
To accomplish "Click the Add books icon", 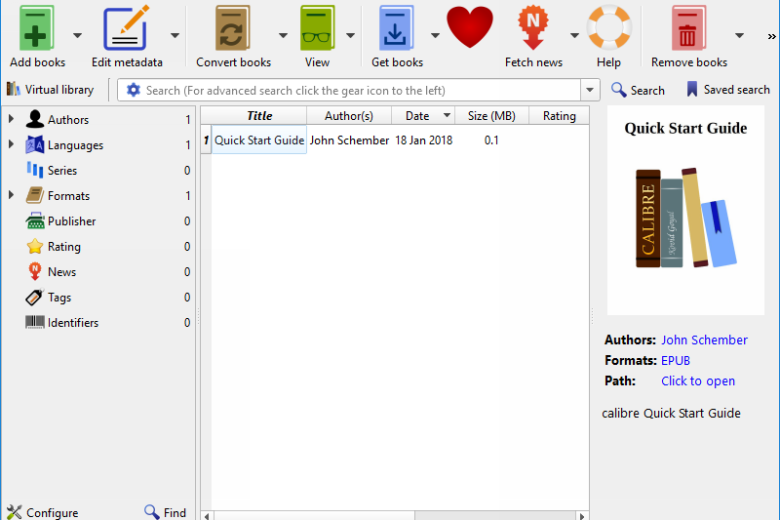I will pos(36,29).
